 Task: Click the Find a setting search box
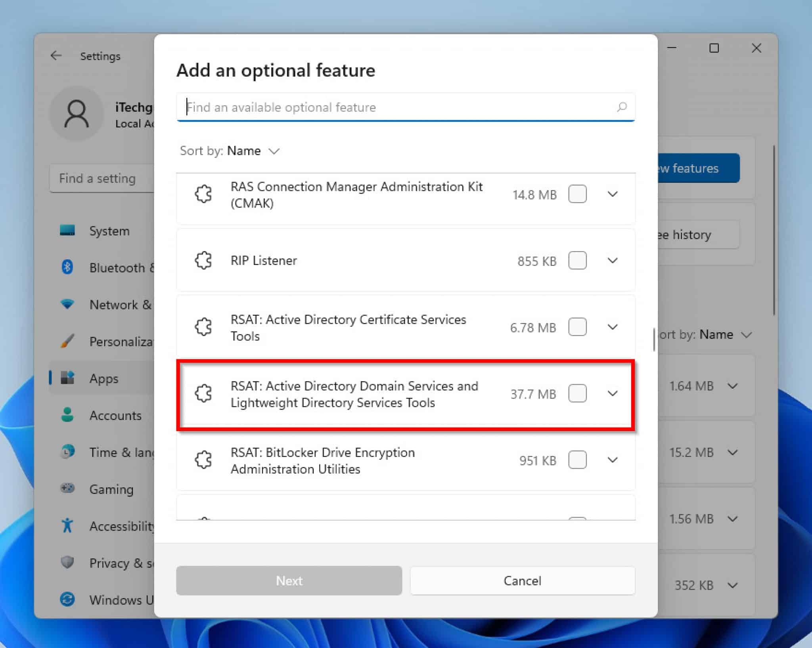102,178
